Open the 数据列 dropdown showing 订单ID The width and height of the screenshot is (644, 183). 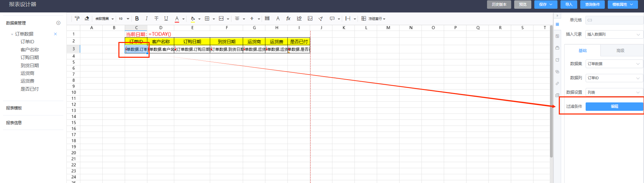tap(614, 78)
